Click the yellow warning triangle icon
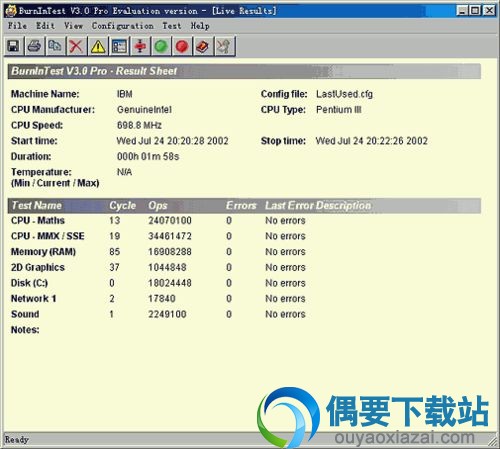The height and width of the screenshot is (449, 500). click(x=98, y=46)
